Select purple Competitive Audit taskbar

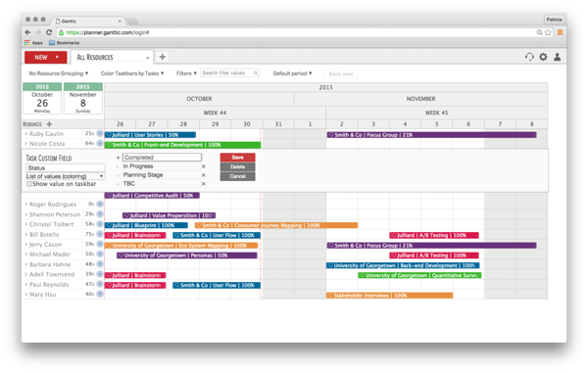point(152,196)
